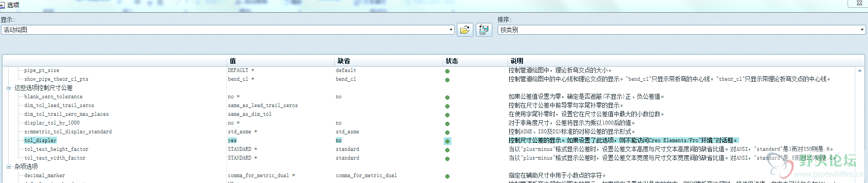
Task: Select the dim_tol_trail_zero_max_places option
Action: point(67,114)
